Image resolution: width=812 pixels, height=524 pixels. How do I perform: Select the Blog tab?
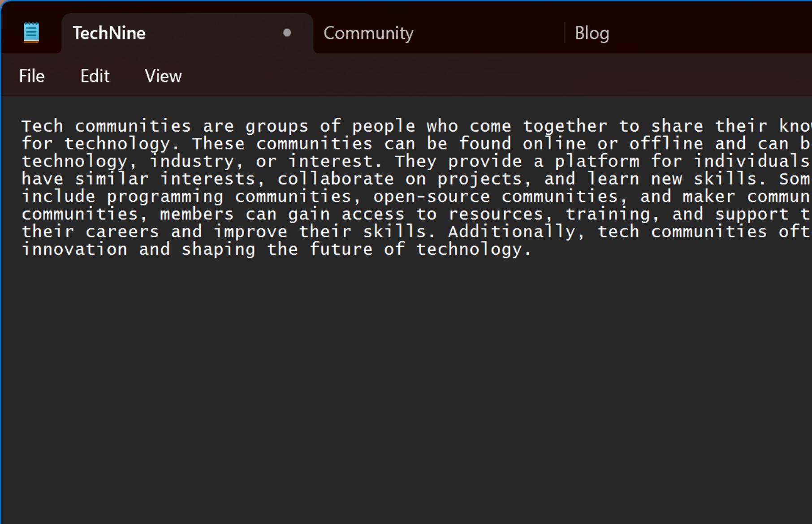[592, 33]
